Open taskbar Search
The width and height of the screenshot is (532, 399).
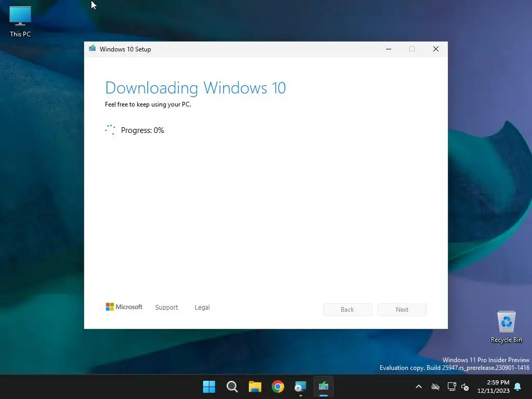232,387
